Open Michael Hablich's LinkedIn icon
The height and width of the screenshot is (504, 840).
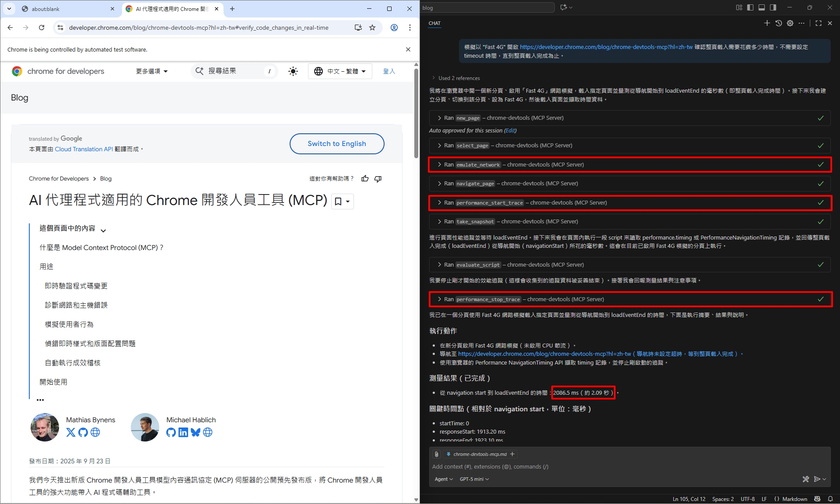tap(183, 432)
